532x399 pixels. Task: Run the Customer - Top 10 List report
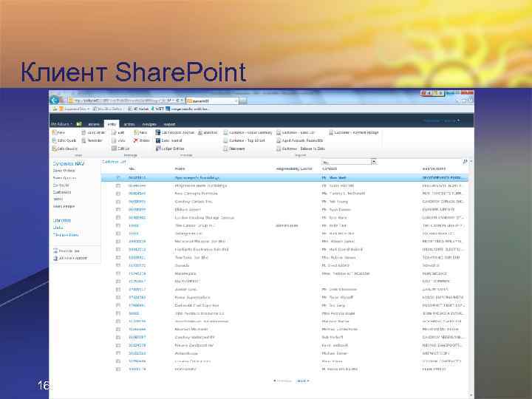244,140
